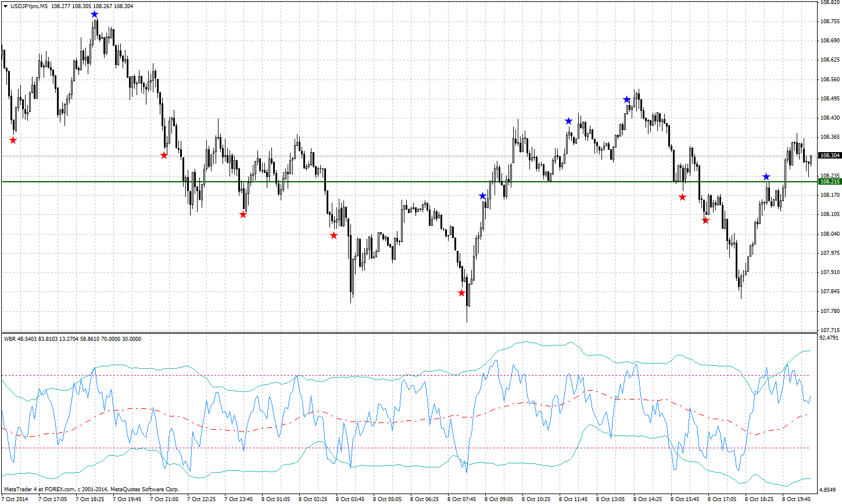Click the red star below the 7 Oct 17:05 candles
Image resolution: width=842 pixels, height=504 pixels.
(13, 139)
